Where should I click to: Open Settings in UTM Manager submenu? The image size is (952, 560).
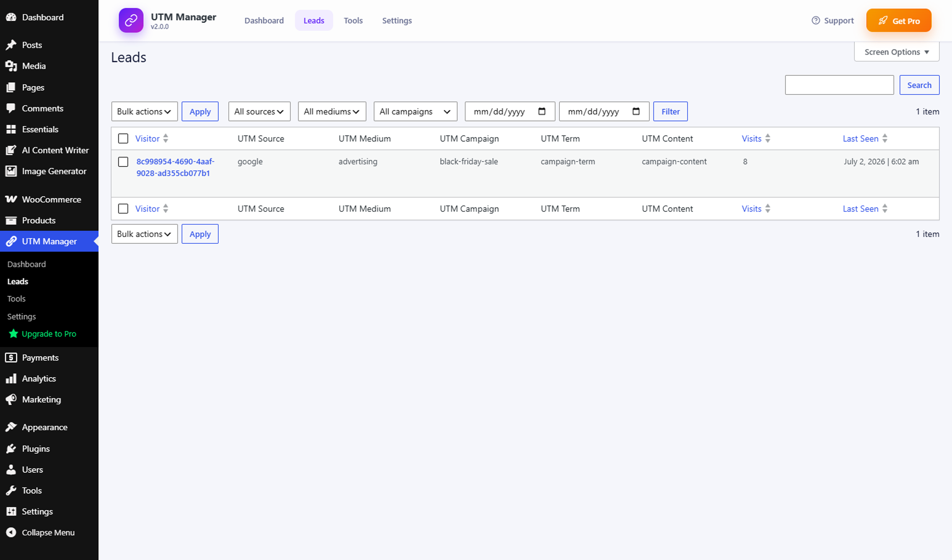click(21, 317)
